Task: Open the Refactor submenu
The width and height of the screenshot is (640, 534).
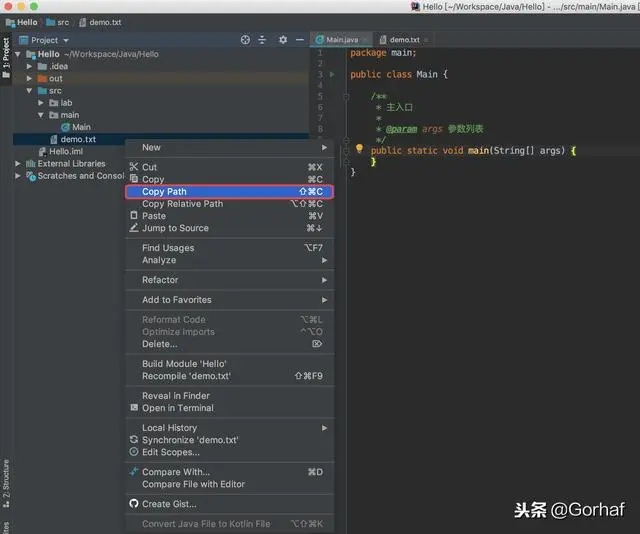Action: tap(230, 280)
